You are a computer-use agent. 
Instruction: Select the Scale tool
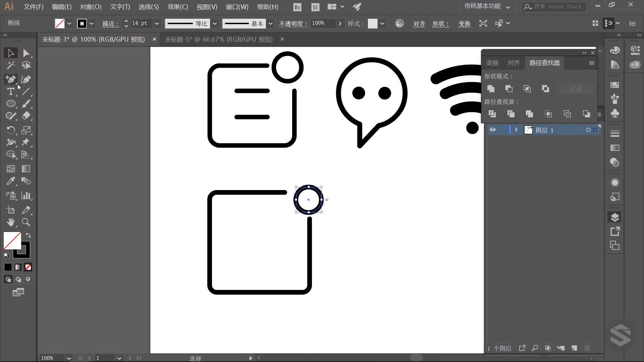[26, 130]
